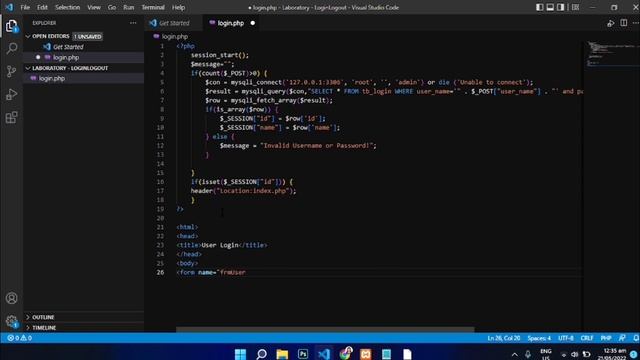Open the Explorer view in activity bar
Viewport: 640px width, 360px height.
point(11,26)
